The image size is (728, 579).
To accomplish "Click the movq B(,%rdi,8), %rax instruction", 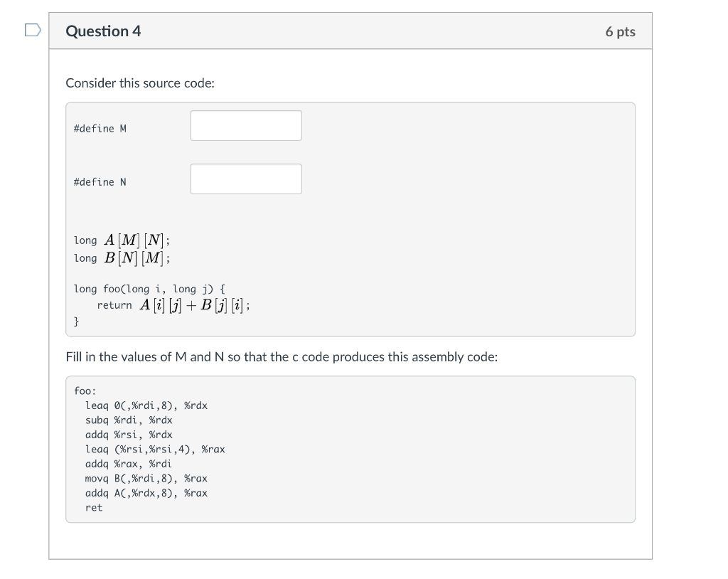I will tap(146, 478).
